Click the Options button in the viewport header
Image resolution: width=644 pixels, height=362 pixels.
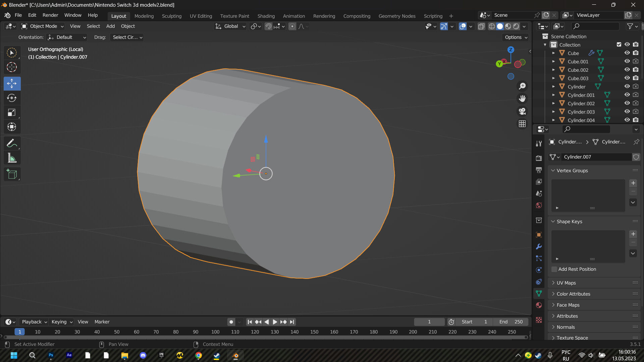pyautogui.click(x=515, y=37)
